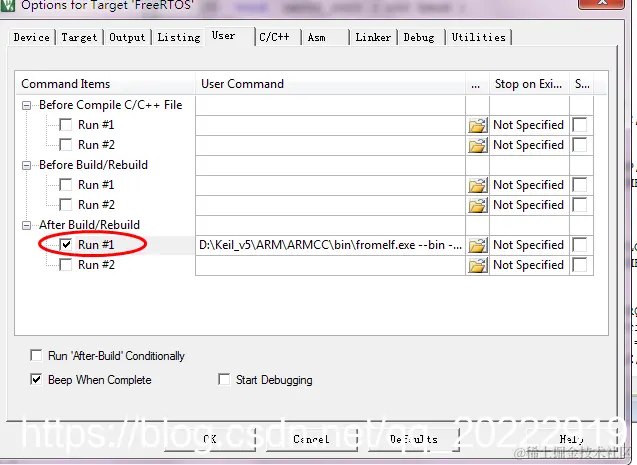Viewport: 637px width, 465px height.
Task: Edit the fromelf.exe user command field
Action: (330, 245)
